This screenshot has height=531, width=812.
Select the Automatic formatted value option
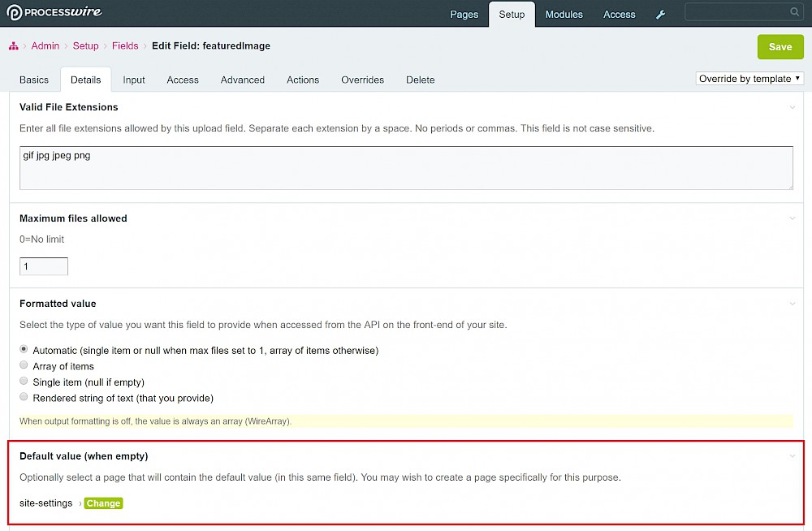[x=24, y=350]
